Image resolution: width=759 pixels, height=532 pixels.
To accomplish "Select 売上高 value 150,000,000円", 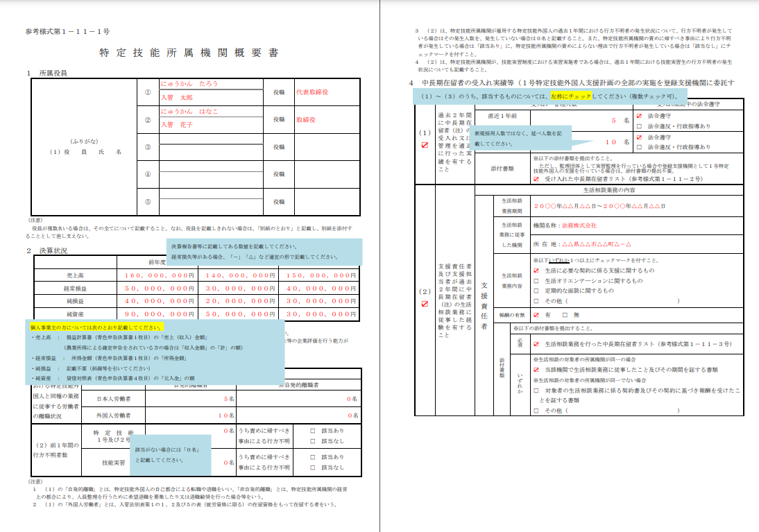I will pos(321,275).
